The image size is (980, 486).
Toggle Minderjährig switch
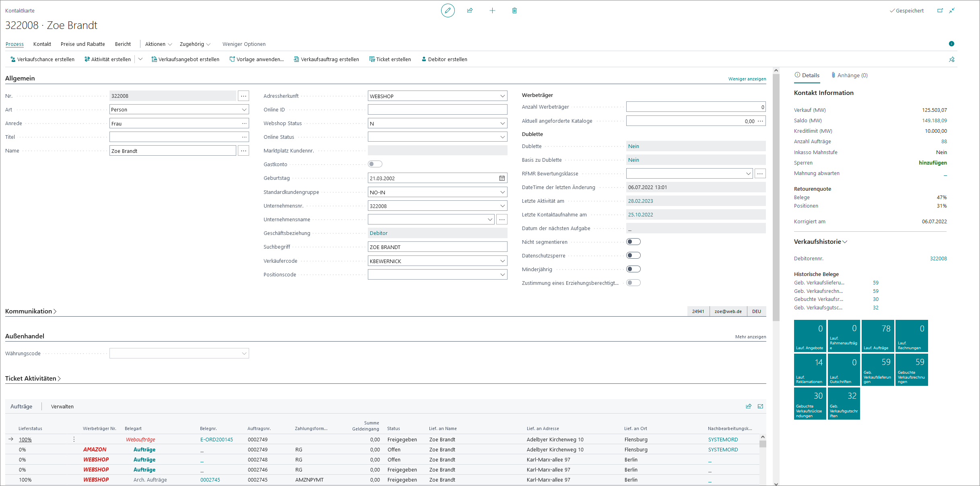click(x=633, y=269)
